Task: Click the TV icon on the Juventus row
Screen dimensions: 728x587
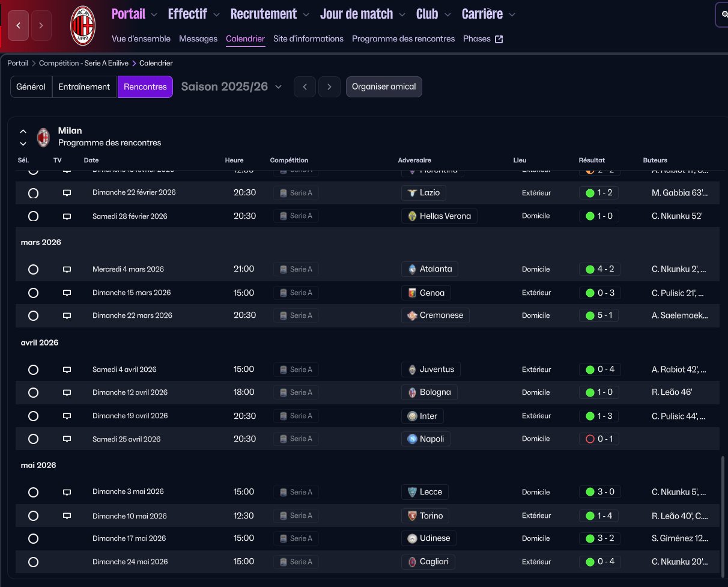Action: (67, 370)
